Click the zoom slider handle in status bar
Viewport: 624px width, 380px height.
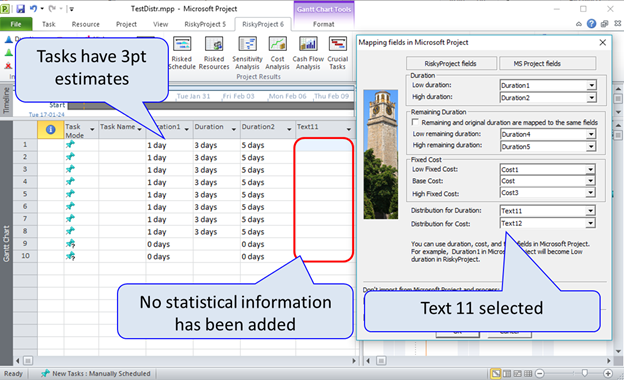[584, 373]
